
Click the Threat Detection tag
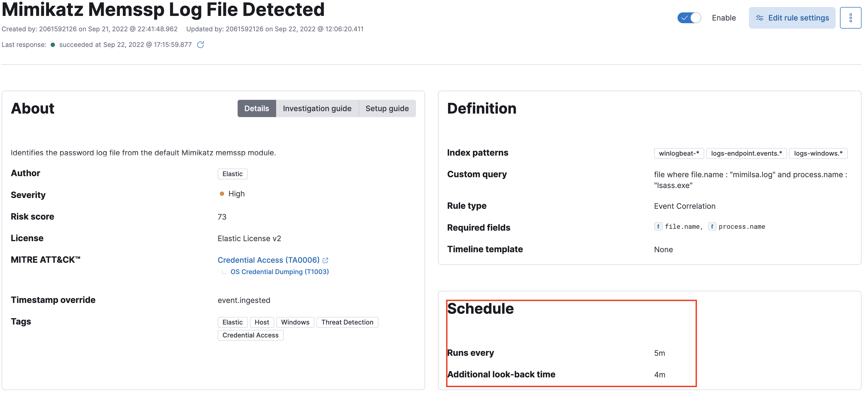point(348,322)
